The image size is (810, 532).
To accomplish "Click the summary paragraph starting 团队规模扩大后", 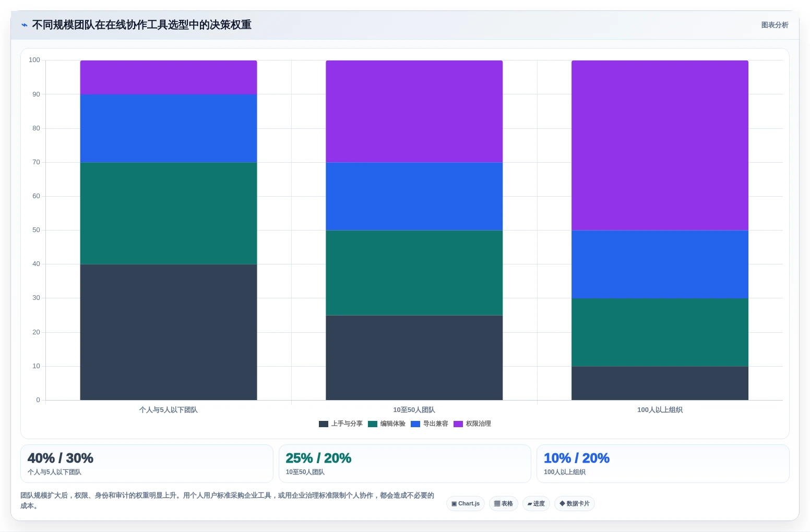I will pos(228,500).
